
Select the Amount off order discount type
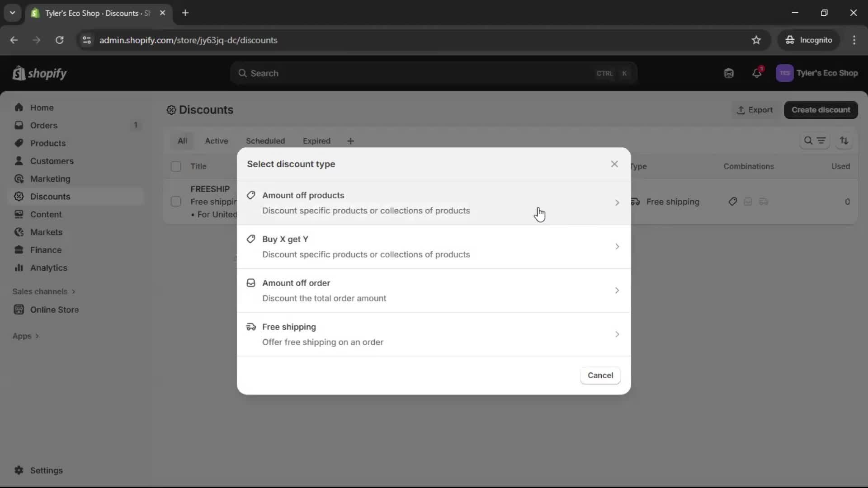click(x=433, y=291)
